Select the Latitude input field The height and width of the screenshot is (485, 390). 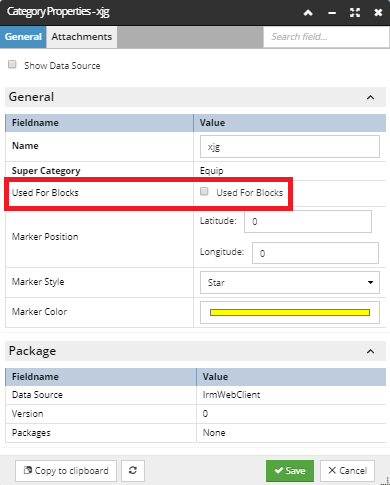308,221
